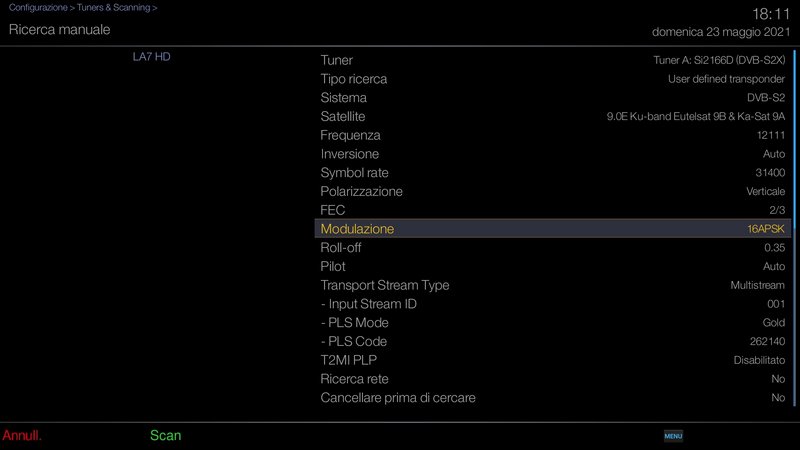Image resolution: width=800 pixels, height=450 pixels.
Task: Change the 16APSK modulation value
Action: [x=766, y=229]
